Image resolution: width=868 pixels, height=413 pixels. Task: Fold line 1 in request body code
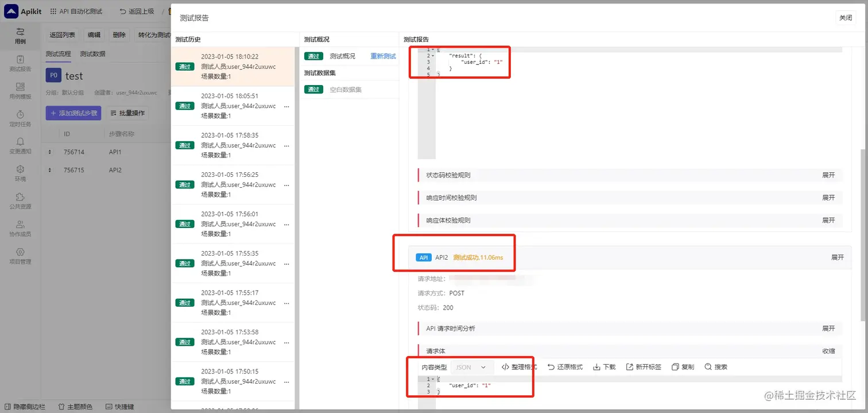coord(433,379)
